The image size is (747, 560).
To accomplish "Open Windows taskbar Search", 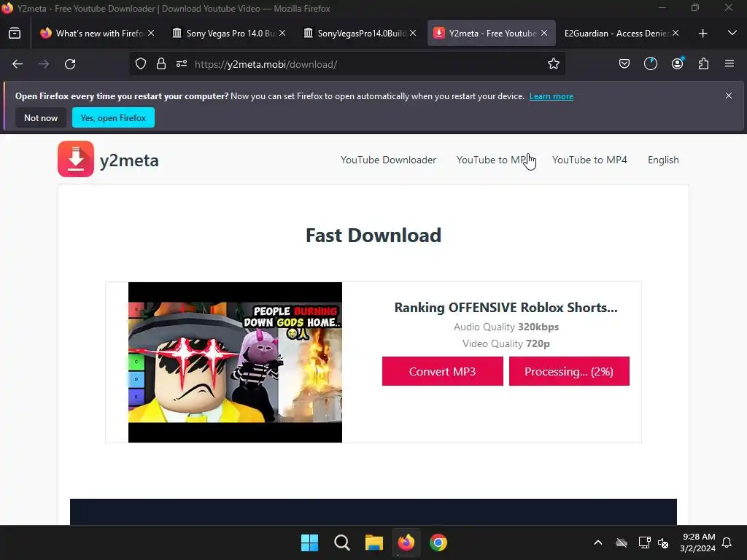I will point(341,542).
